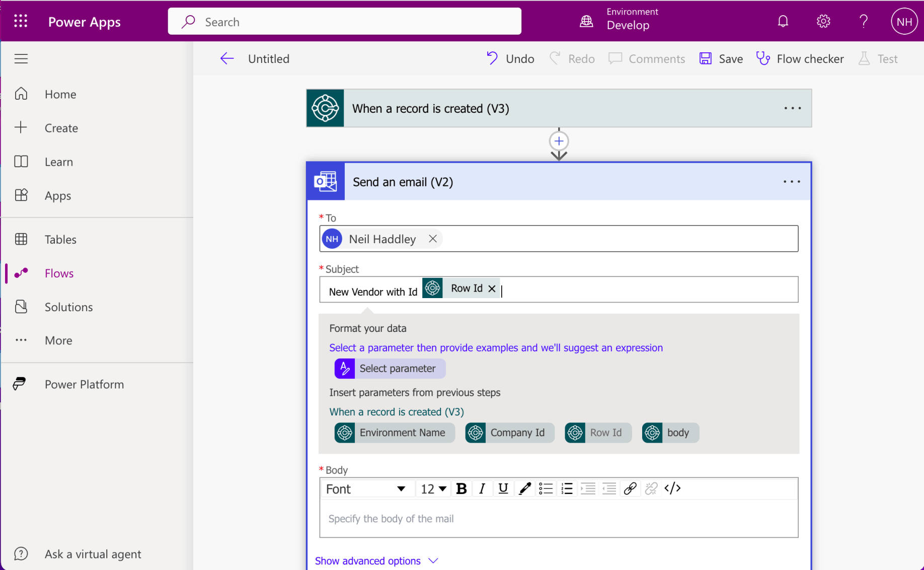Open the notifications bell

[783, 21]
